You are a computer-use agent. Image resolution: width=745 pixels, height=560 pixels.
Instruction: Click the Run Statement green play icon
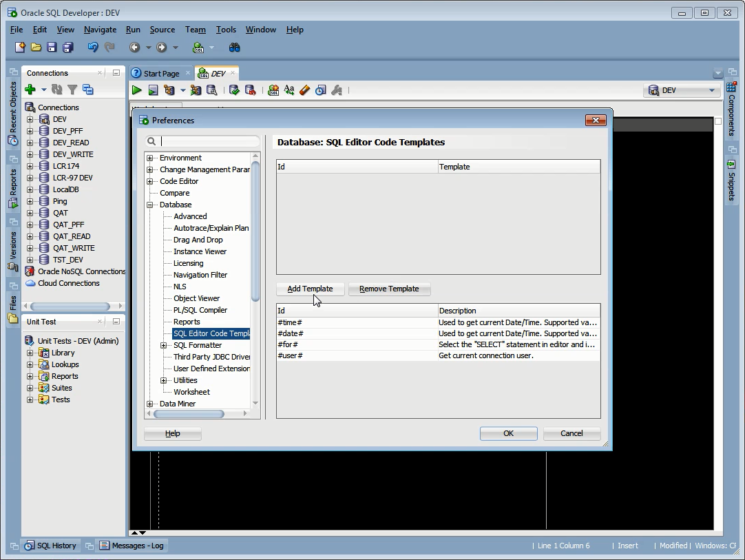(137, 90)
